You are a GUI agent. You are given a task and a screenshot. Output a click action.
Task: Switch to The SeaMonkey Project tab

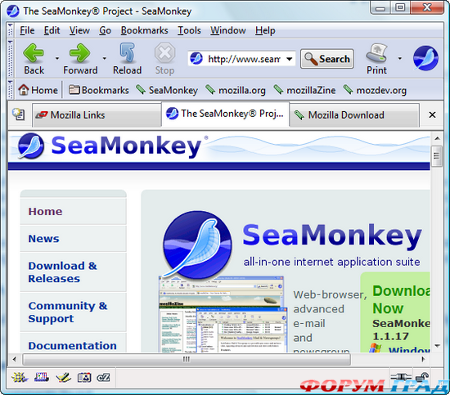coord(226,114)
